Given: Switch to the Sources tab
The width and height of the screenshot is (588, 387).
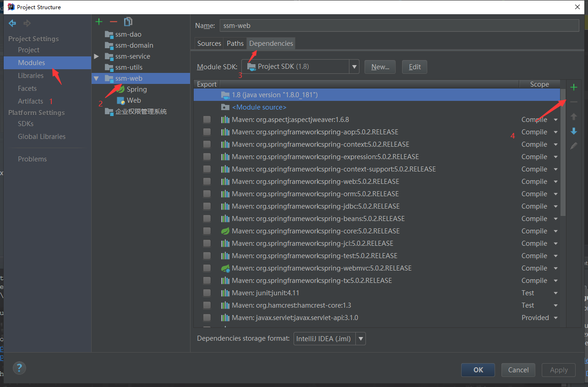Looking at the screenshot, I should click(x=209, y=43).
